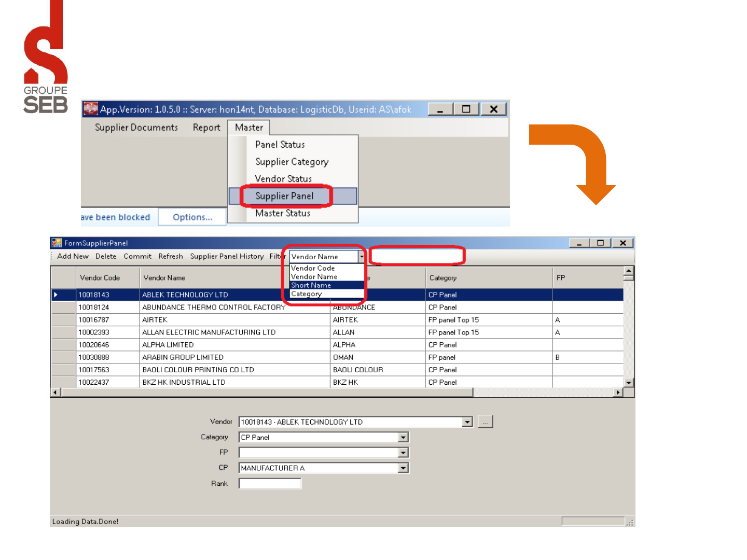Open the filter field dropdown showing Vendor Name
Viewport: 747px width, 560px height.
click(x=362, y=257)
